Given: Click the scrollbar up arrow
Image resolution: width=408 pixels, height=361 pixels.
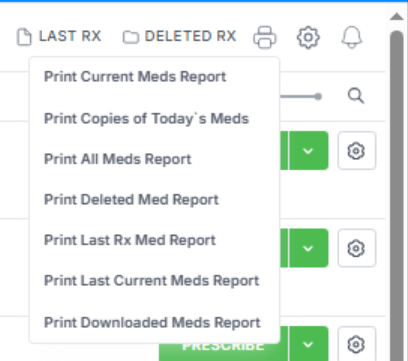Looking at the screenshot, I should click(x=397, y=16).
